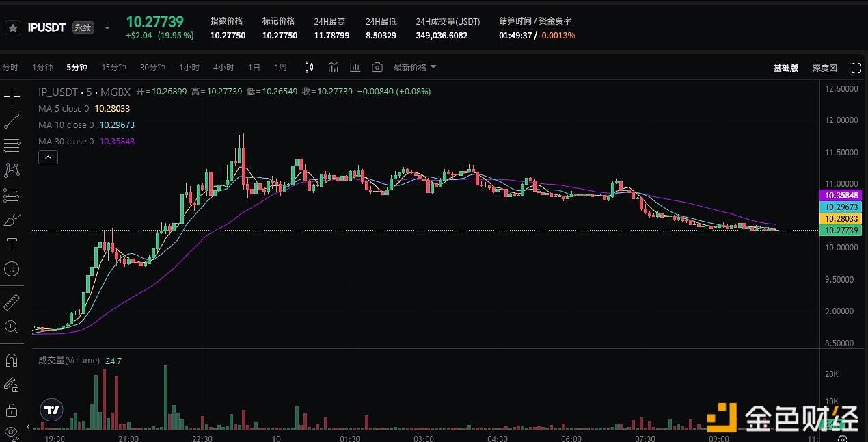Toggle magnet mode for drawings
This screenshot has width=868, height=442.
click(12, 360)
